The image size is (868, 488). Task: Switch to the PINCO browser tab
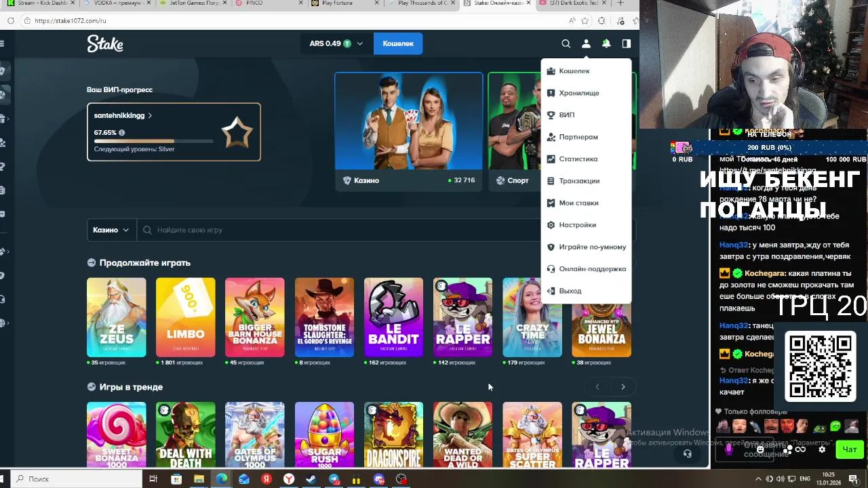(269, 3)
